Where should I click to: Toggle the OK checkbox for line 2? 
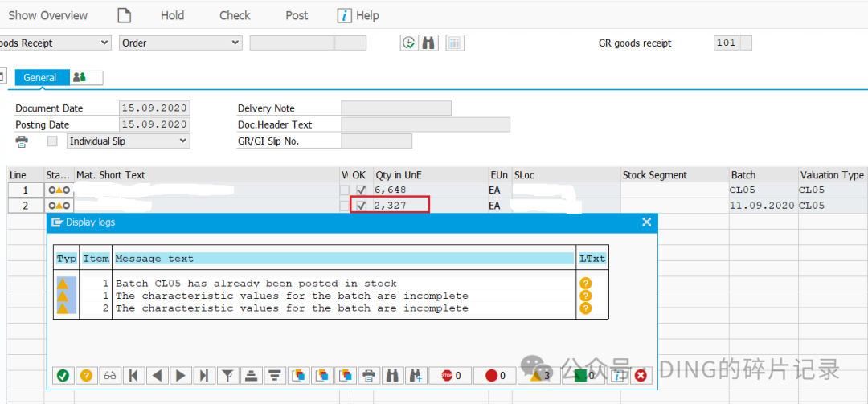pyautogui.click(x=361, y=206)
